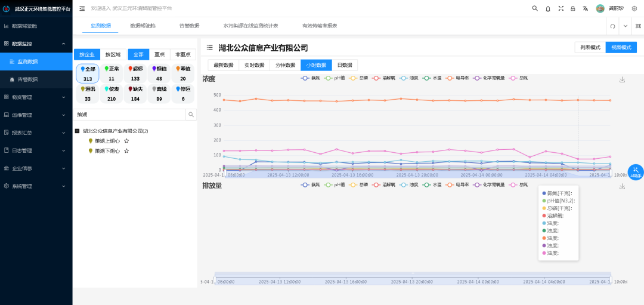Enter fullscreen using the header expand icon

pos(561,8)
